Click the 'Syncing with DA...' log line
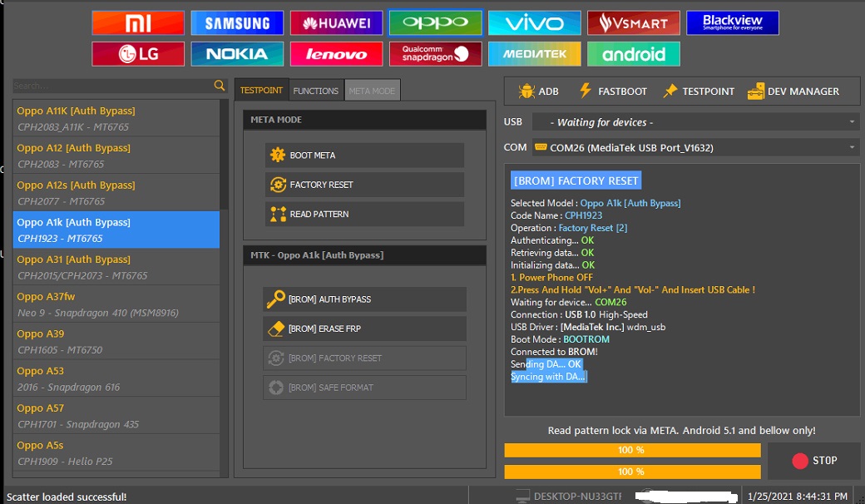The image size is (865, 504). 548,377
